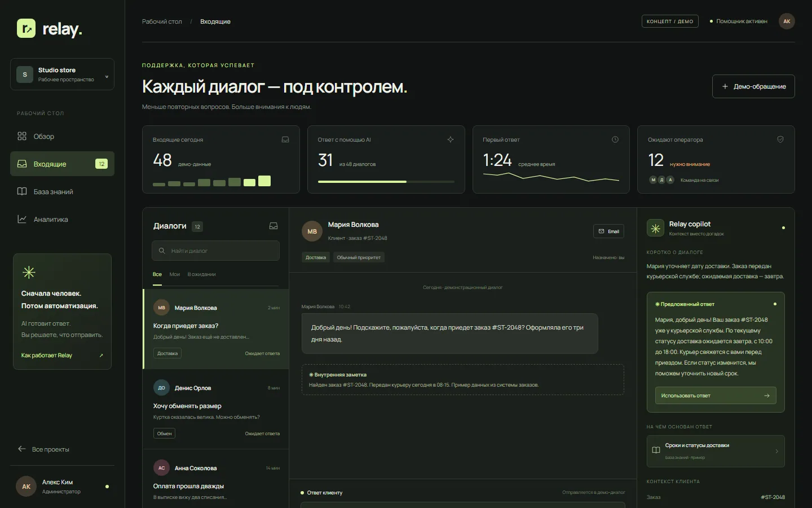Select Входящие in the sidebar

click(x=62, y=164)
